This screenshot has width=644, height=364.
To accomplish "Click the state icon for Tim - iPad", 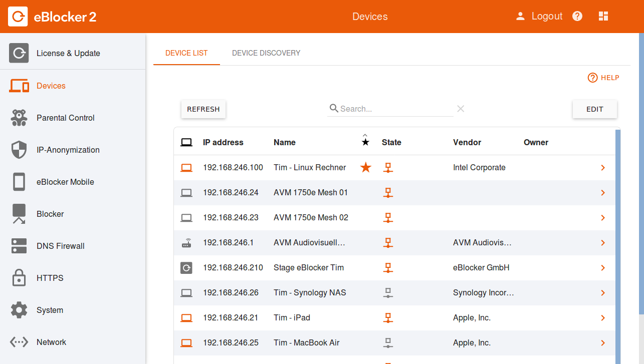I will (387, 318).
